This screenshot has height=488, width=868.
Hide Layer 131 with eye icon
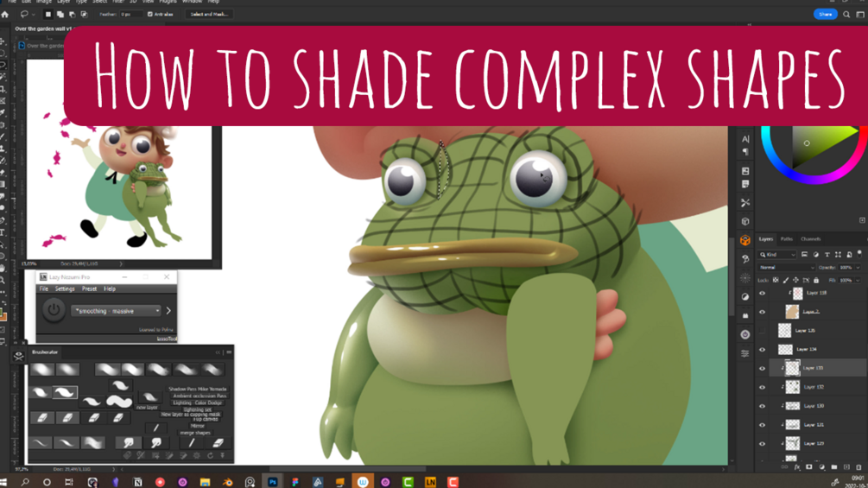pyautogui.click(x=763, y=425)
